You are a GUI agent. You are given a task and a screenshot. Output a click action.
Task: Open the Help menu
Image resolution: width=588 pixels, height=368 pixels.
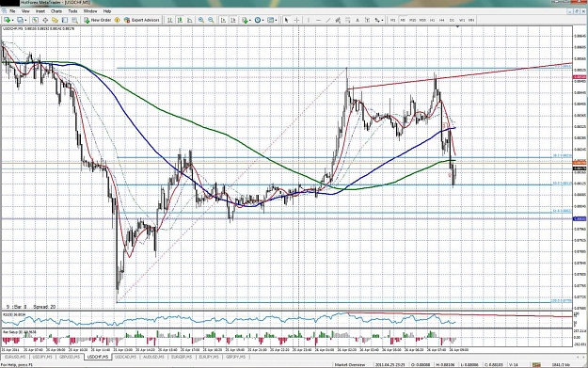pyautogui.click(x=107, y=11)
